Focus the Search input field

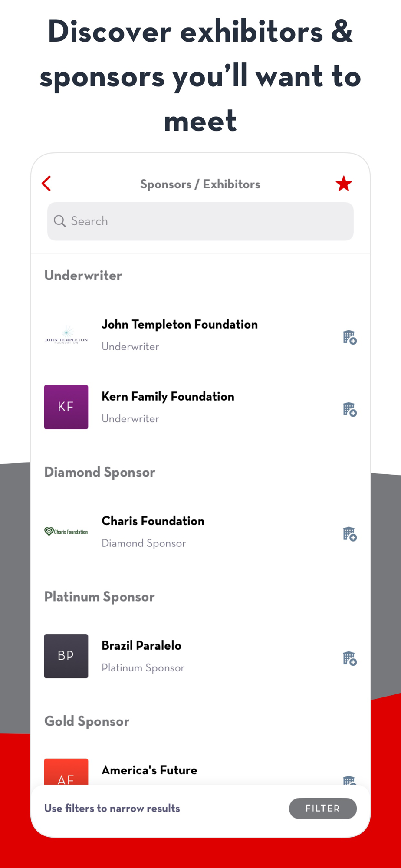200,221
